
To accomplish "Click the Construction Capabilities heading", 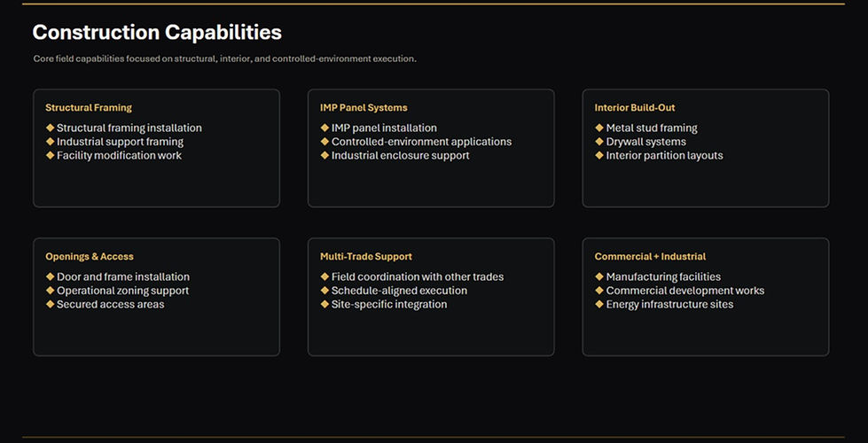I will 157,32.
